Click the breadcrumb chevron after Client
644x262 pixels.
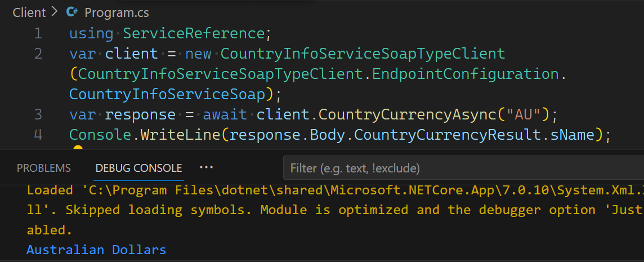(x=55, y=12)
